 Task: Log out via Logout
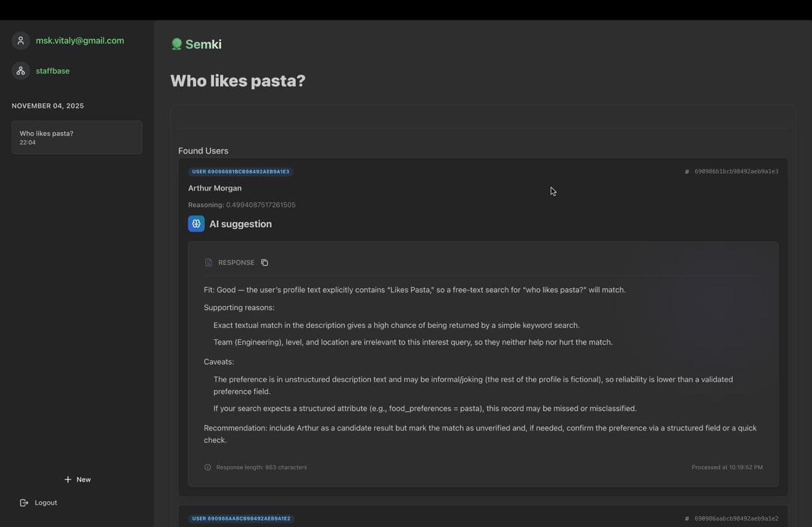click(x=39, y=502)
